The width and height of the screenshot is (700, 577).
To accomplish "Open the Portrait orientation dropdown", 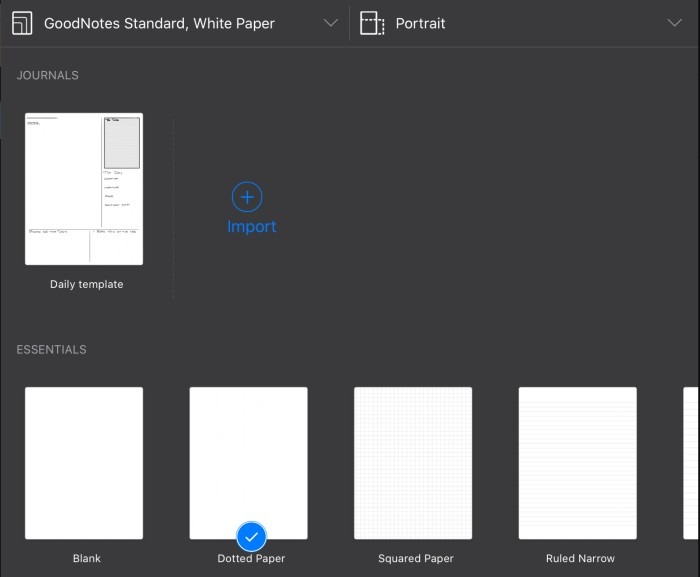I will coord(524,23).
